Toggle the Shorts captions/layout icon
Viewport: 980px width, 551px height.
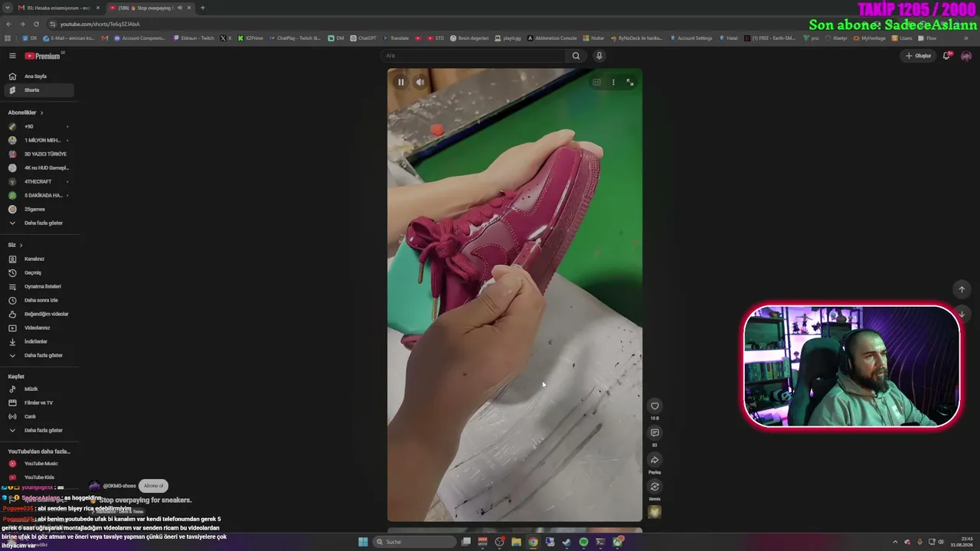596,82
